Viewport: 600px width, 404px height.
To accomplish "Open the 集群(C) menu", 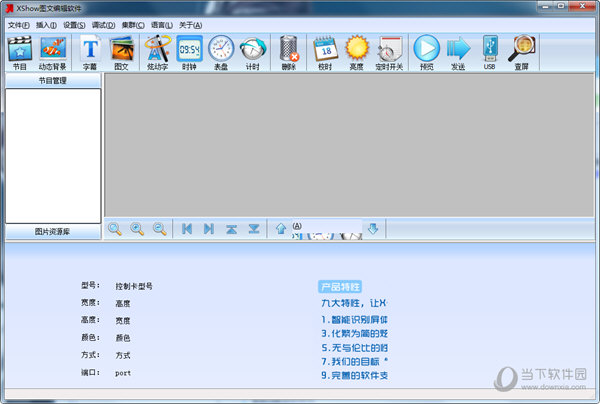I will pos(133,25).
